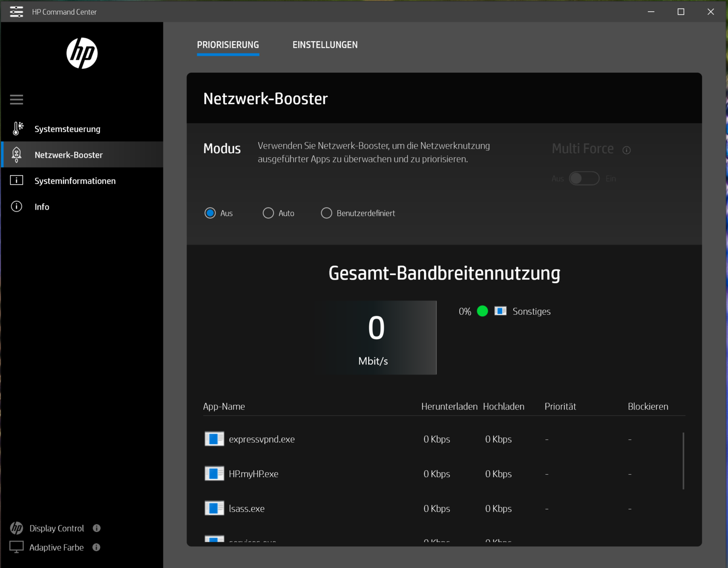Screen dimensions: 728x568
Task: Open the title bar app menu icon
Action: pos(17,12)
